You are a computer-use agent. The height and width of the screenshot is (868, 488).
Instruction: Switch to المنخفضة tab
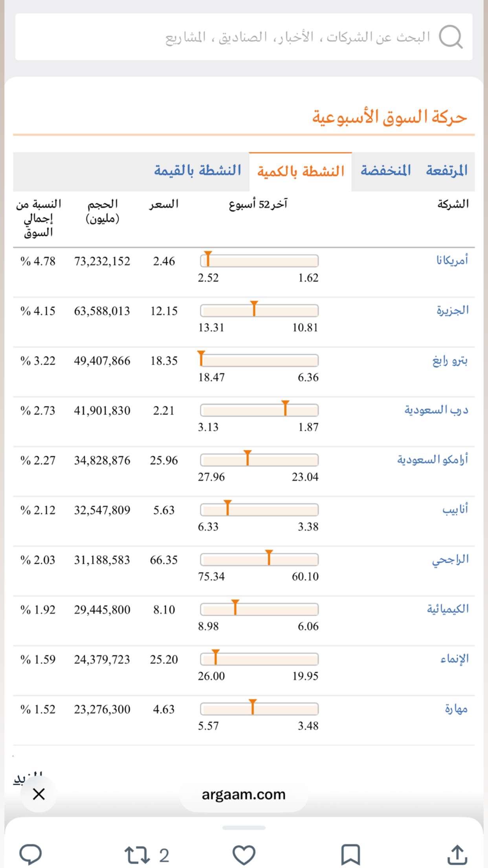click(385, 171)
